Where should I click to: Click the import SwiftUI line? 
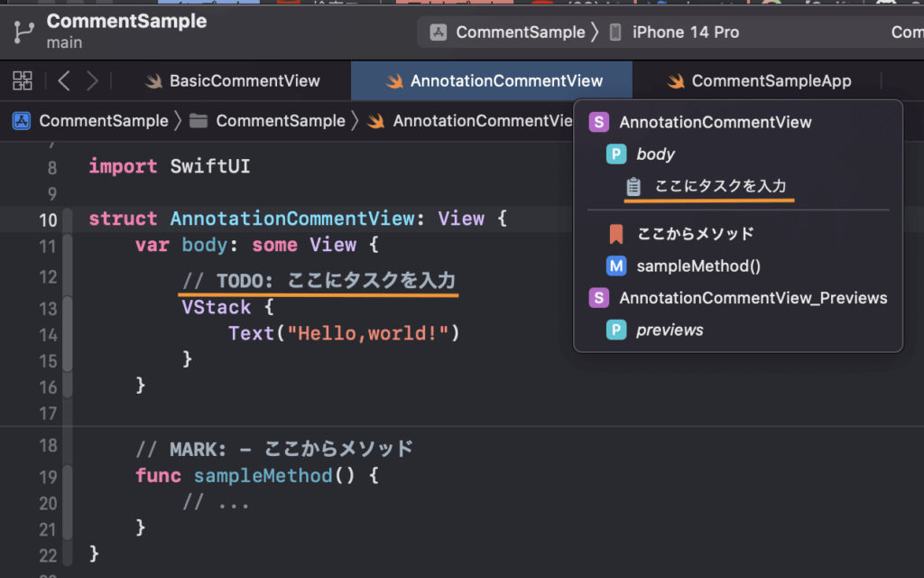tap(170, 166)
